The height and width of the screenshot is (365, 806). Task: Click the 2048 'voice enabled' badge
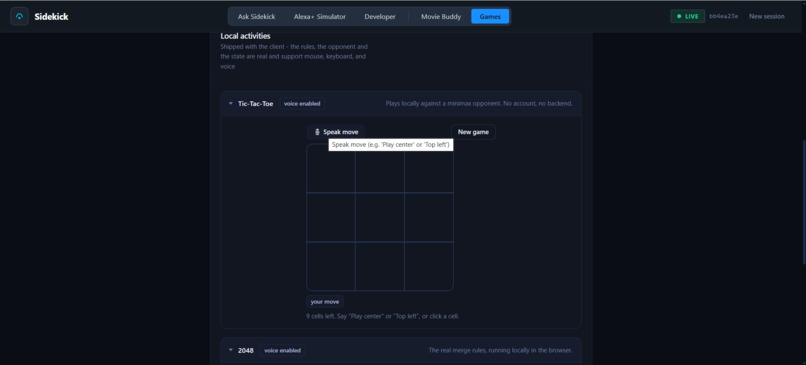[282, 350]
